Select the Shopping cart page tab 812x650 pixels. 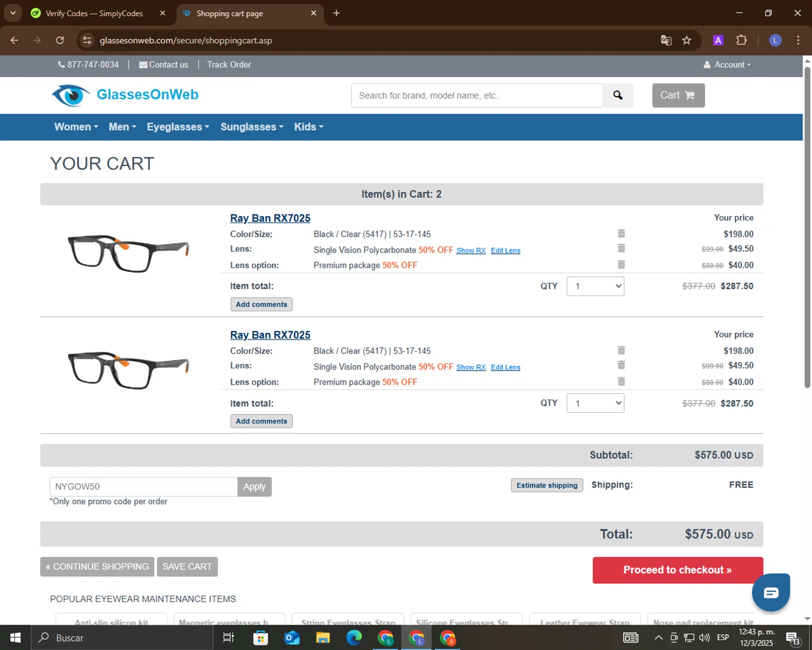[x=230, y=13]
